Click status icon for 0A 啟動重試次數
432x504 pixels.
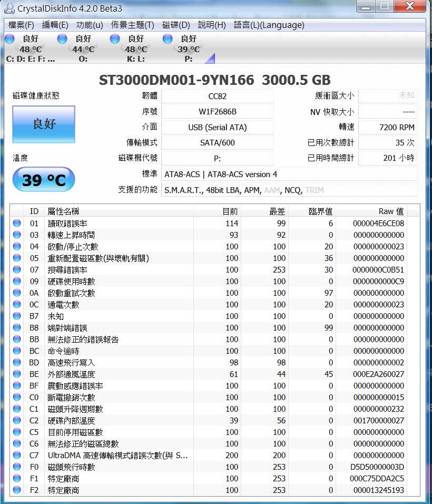tap(17, 293)
